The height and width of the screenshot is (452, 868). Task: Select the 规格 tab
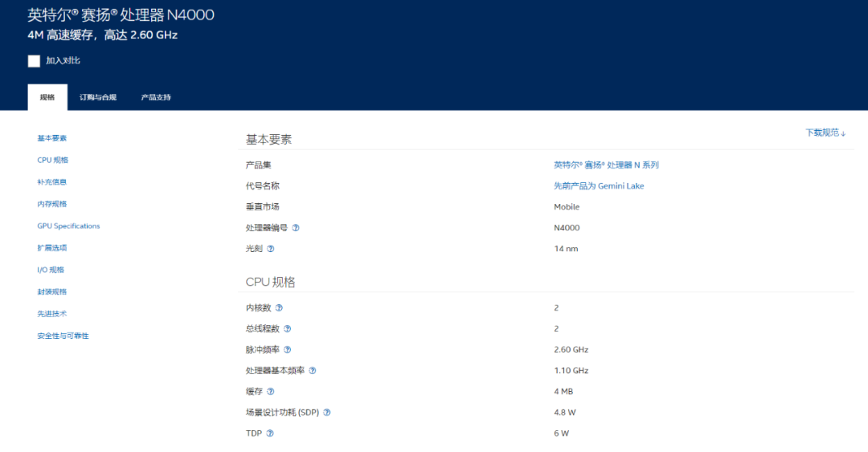click(x=47, y=97)
